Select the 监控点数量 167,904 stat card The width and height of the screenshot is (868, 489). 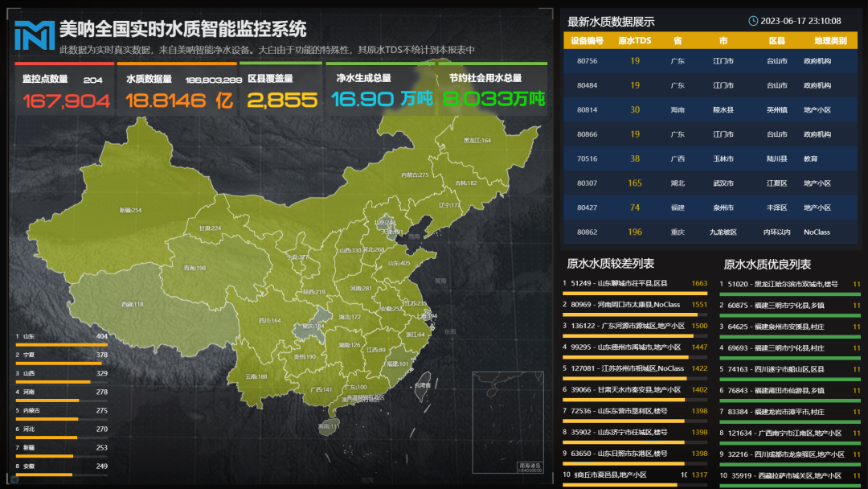tap(65, 89)
